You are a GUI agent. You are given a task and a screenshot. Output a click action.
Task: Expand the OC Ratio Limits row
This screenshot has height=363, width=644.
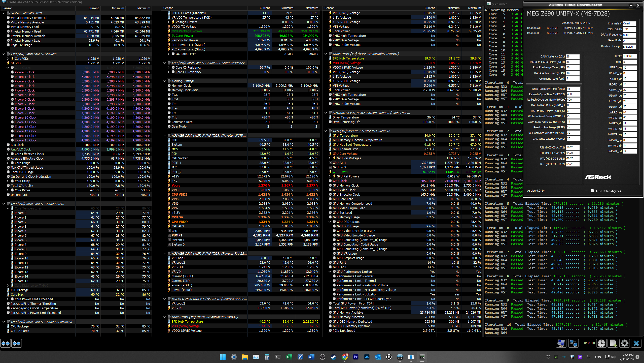pos(169,54)
